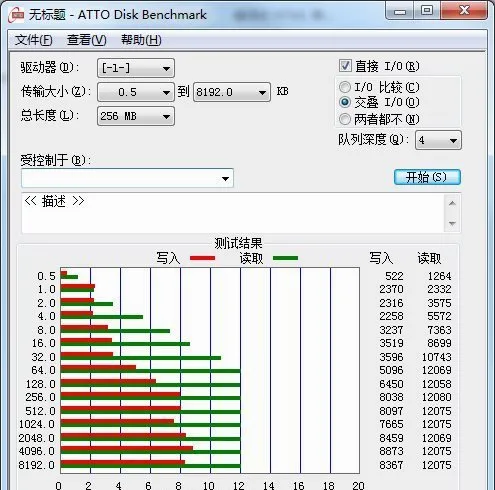The image size is (495, 490).
Task: Expand the 驱动器 drive dropdown
Action: tap(136, 68)
